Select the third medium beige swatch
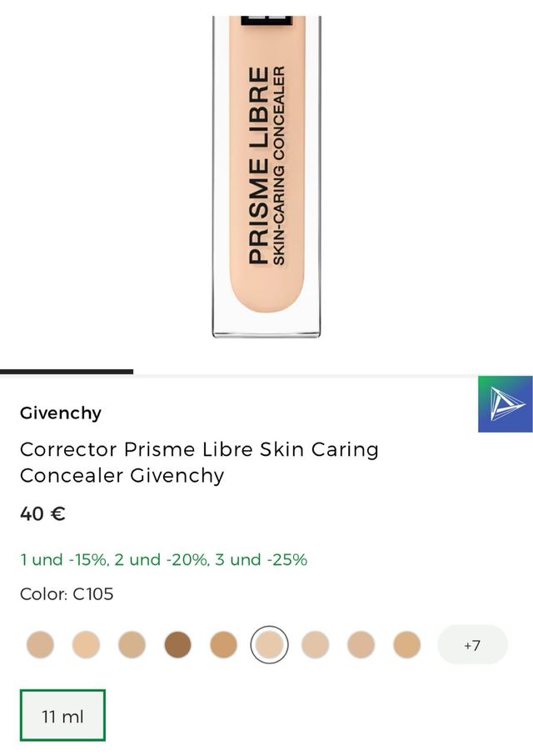Viewport: 533px width, 756px height. pos(131,643)
